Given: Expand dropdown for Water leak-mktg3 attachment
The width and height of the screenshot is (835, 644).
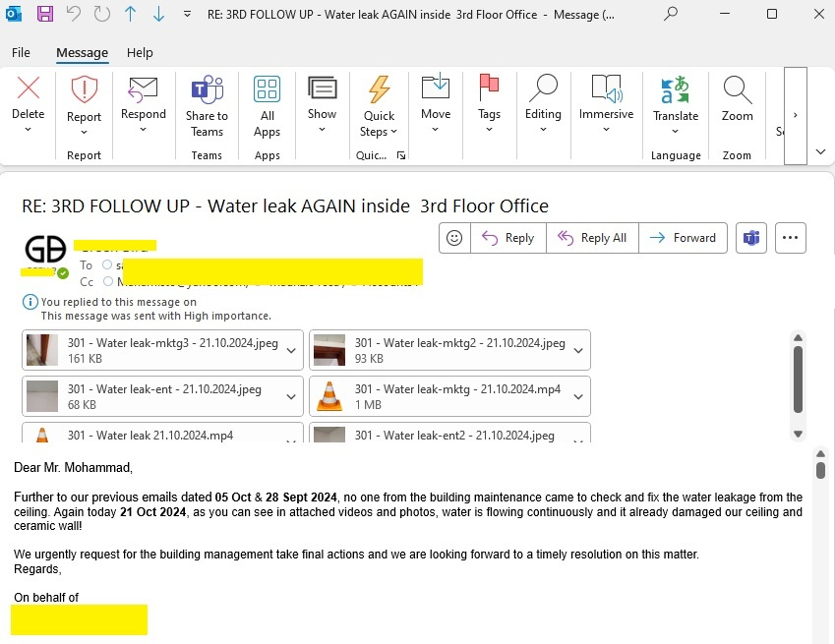Looking at the screenshot, I should click(291, 351).
